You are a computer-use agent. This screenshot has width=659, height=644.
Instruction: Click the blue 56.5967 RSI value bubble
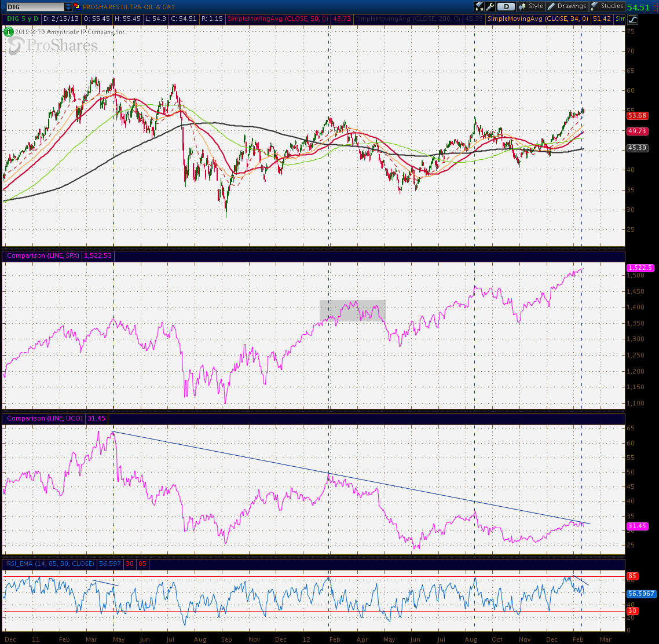pyautogui.click(x=641, y=594)
